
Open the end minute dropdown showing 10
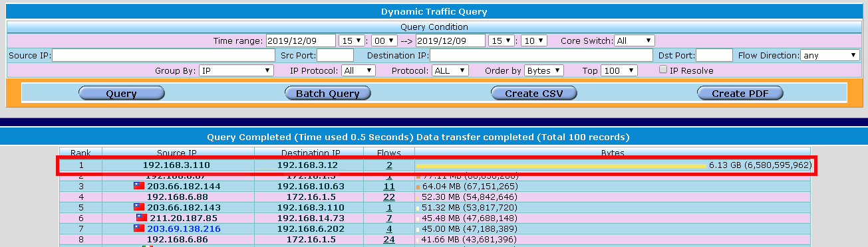pos(534,41)
